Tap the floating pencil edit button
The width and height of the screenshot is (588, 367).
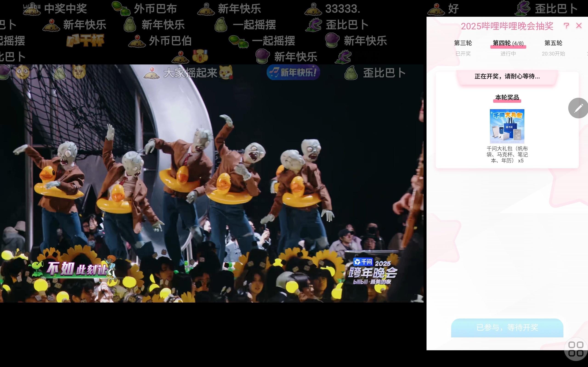tap(578, 108)
